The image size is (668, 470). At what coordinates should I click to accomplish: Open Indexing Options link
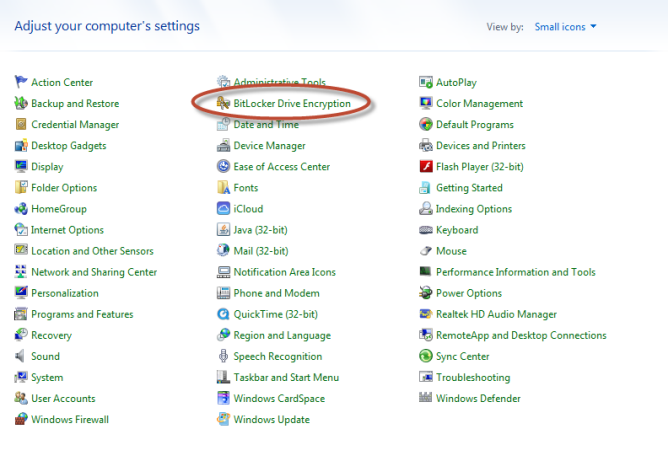point(474,209)
